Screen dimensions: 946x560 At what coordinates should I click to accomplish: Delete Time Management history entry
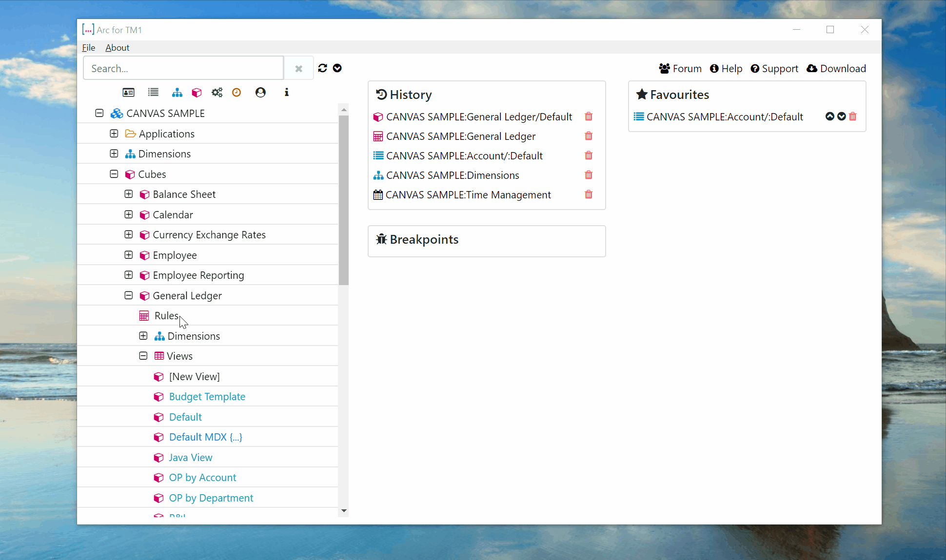(x=589, y=194)
